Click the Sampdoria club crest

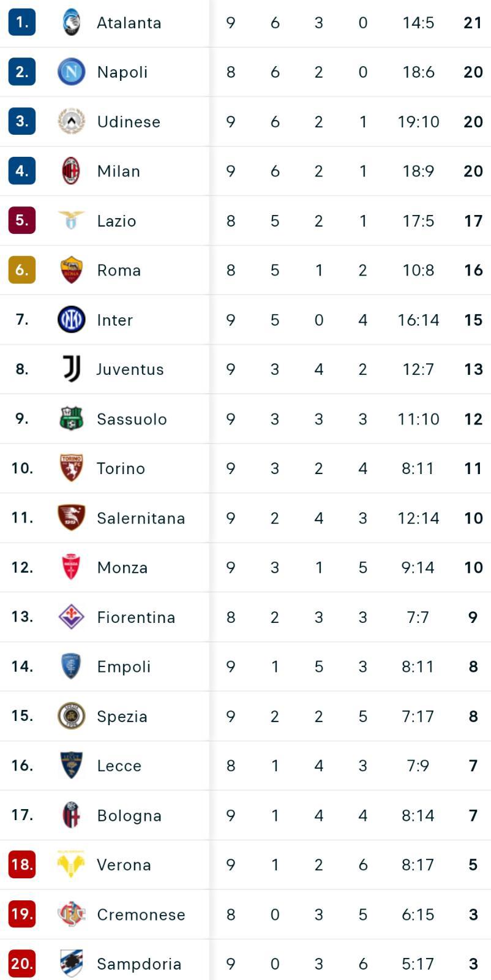click(x=71, y=963)
